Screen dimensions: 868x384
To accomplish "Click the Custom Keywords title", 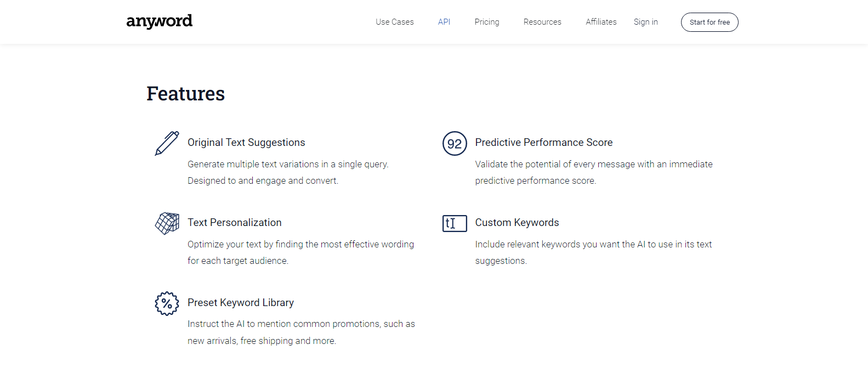I will click(x=517, y=222).
